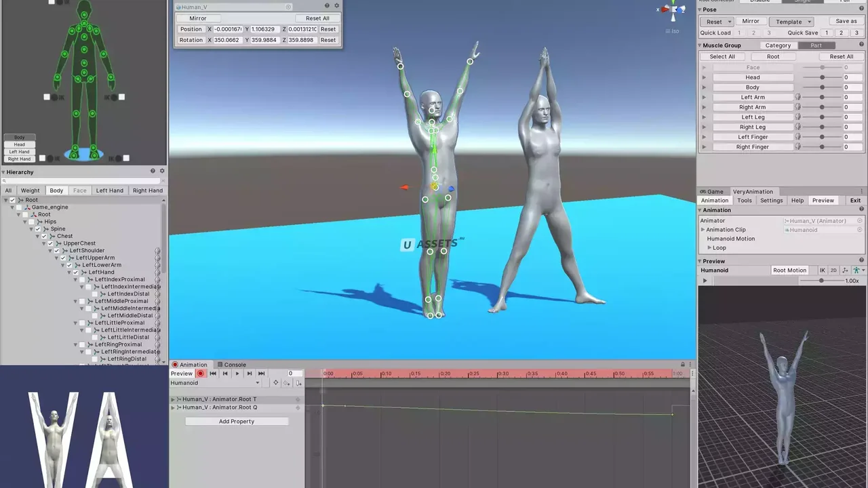The height and width of the screenshot is (488, 868).
Task: Click the Pose section help icon
Action: coord(863,9)
